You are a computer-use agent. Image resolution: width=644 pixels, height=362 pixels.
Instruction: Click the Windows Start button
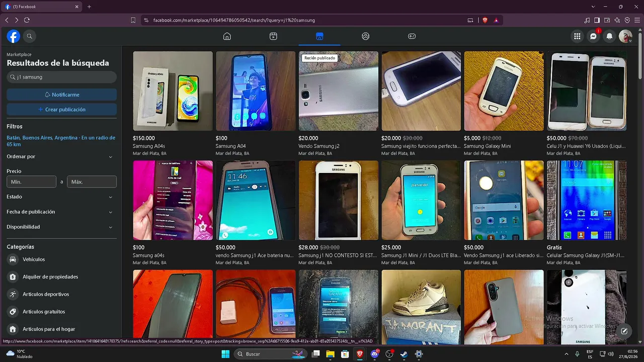pos(225,354)
